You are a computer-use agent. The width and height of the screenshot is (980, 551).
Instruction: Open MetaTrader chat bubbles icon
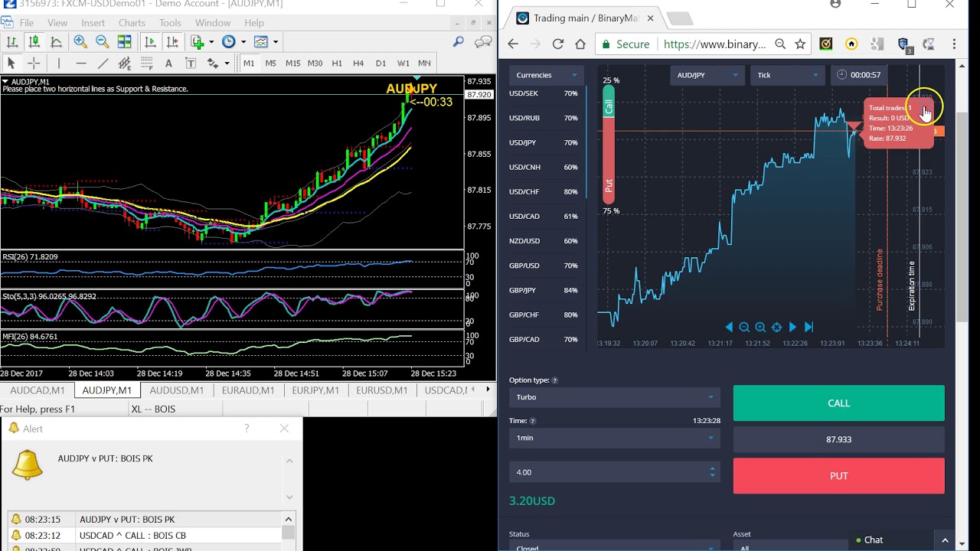483,42
